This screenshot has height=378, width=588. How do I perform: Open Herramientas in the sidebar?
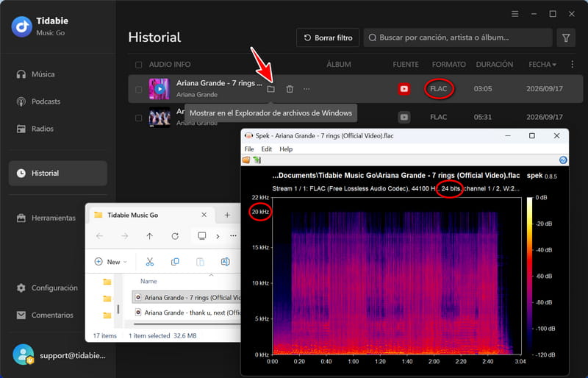pyautogui.click(x=46, y=218)
